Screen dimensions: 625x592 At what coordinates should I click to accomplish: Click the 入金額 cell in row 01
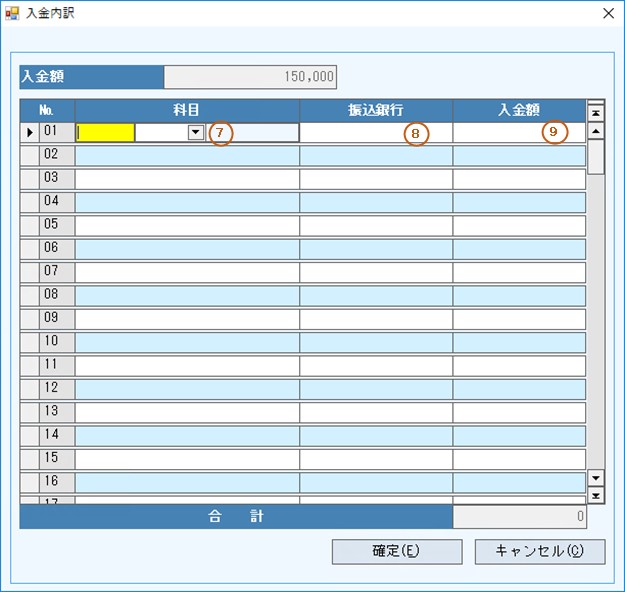518,132
